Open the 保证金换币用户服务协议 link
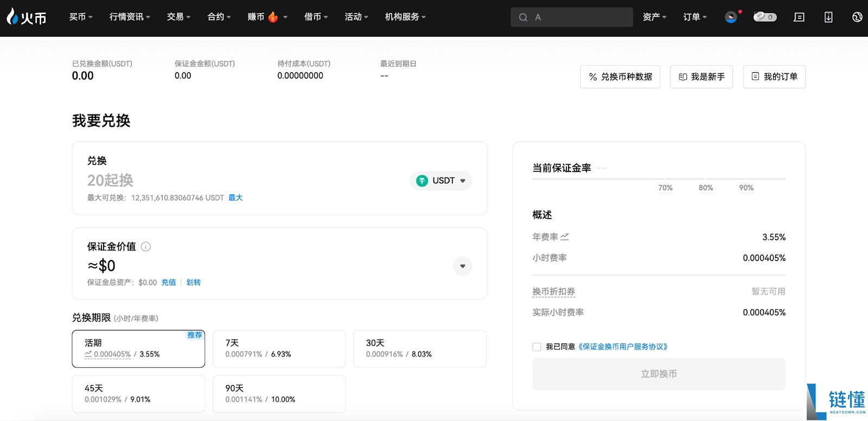 point(622,347)
